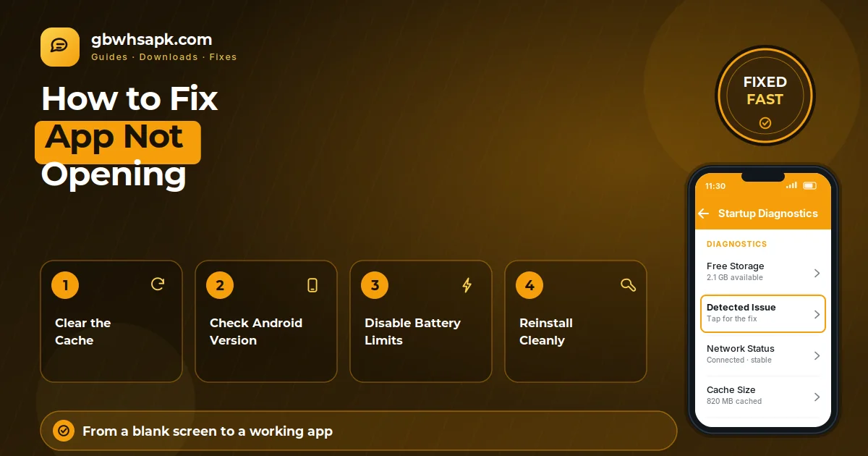Click the signal bars in phone status bar
868x456 pixels.
[791, 186]
